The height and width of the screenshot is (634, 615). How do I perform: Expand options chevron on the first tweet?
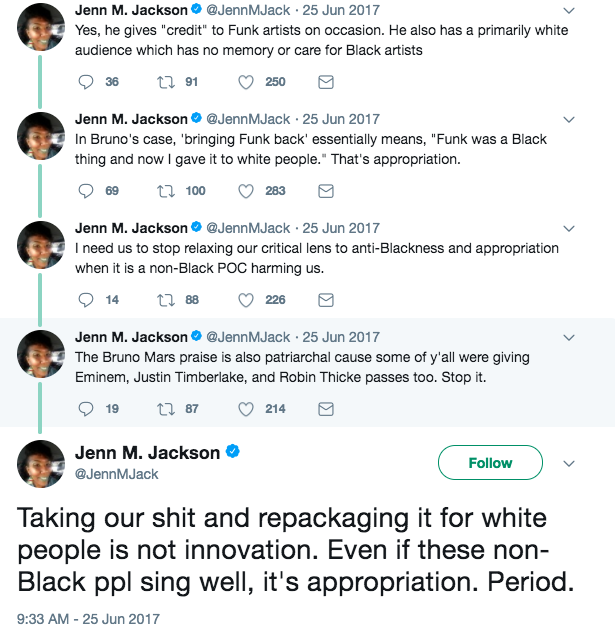(x=569, y=11)
